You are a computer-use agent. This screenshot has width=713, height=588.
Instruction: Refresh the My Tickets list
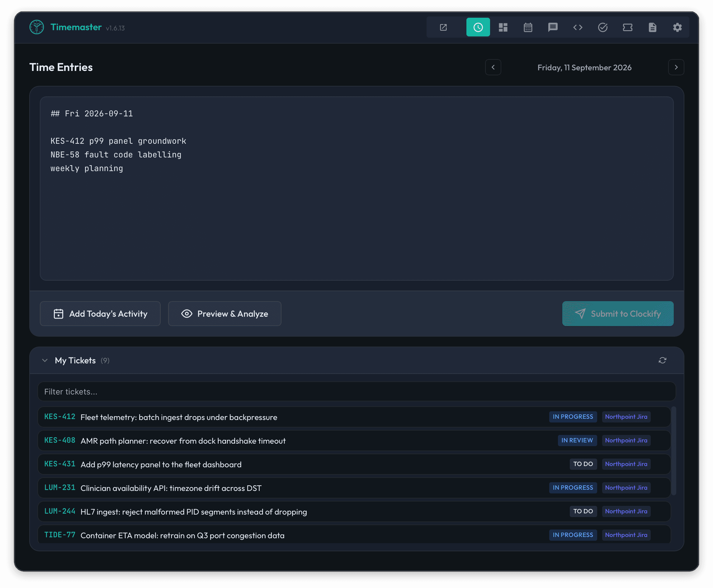[x=662, y=360]
